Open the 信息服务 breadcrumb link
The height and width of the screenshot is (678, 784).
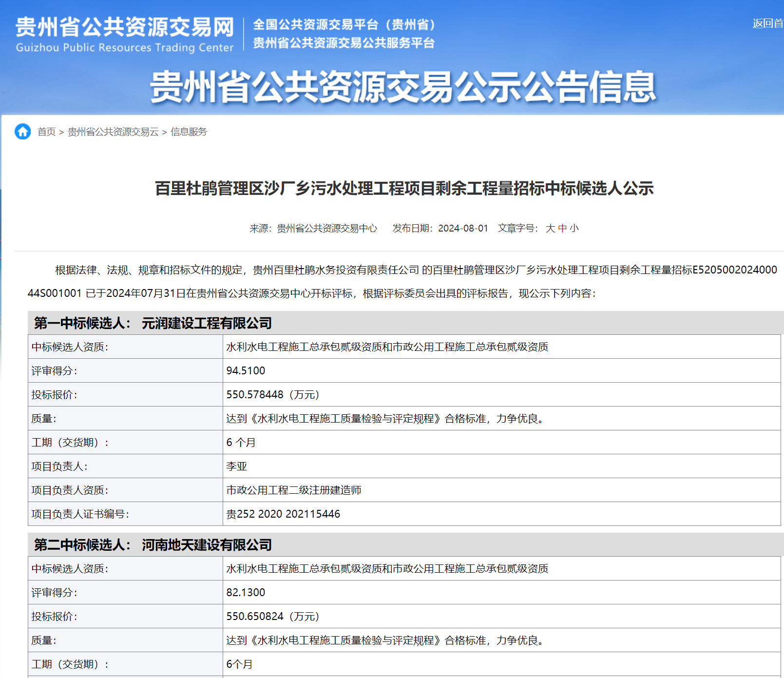[189, 132]
